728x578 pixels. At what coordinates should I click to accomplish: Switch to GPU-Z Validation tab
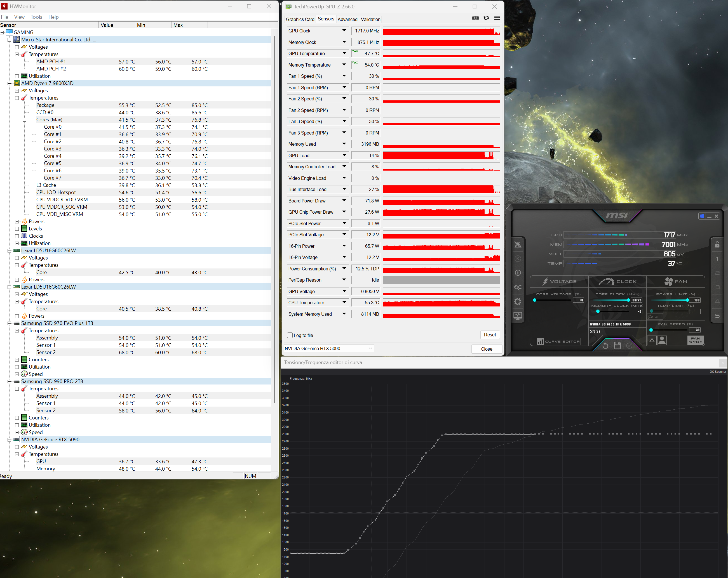[370, 19]
